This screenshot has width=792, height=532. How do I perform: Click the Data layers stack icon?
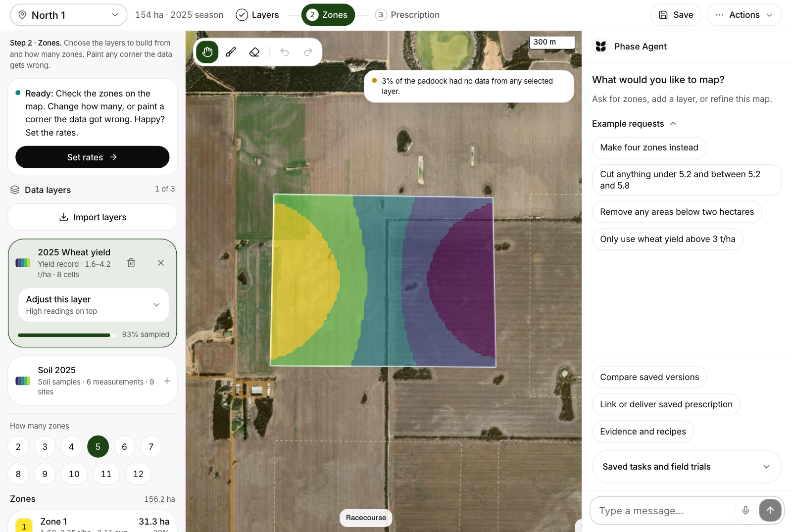tap(15, 190)
